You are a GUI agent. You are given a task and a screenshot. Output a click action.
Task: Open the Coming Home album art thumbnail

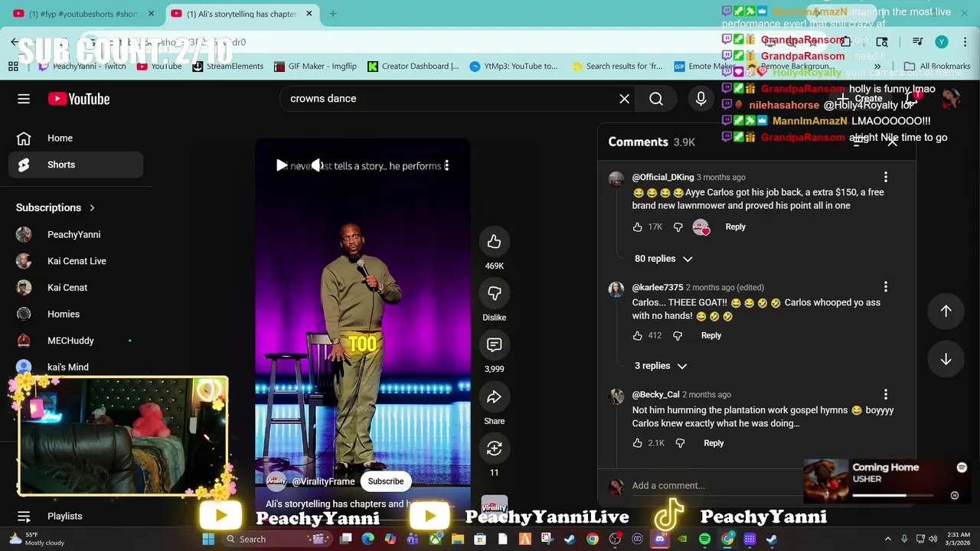coord(827,481)
